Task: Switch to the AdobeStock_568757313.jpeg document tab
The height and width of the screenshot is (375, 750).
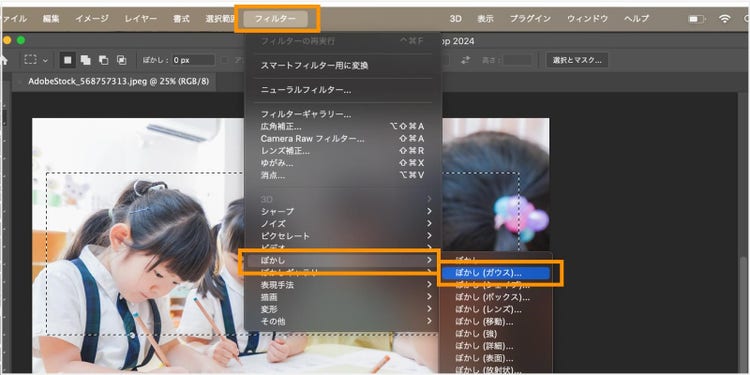Action: 118,81
